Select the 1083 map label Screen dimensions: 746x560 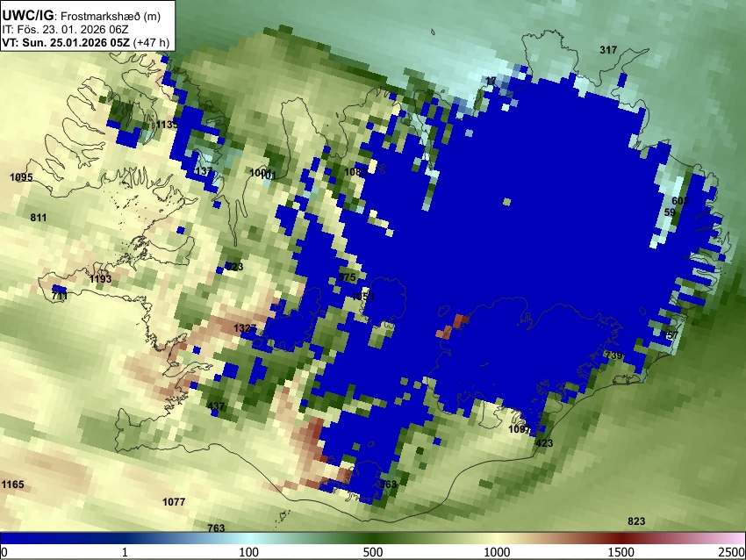(355, 172)
